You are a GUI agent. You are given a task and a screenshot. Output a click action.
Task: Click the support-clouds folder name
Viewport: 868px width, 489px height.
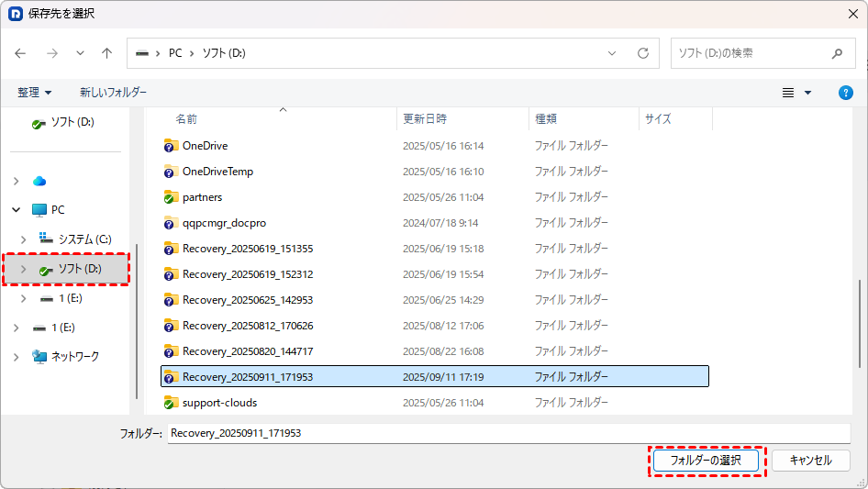pos(220,403)
